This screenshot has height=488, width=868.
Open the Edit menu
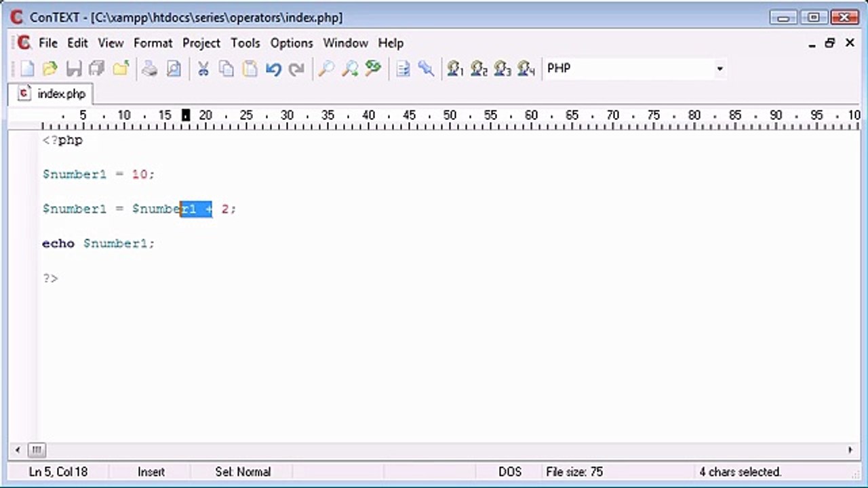coord(77,43)
